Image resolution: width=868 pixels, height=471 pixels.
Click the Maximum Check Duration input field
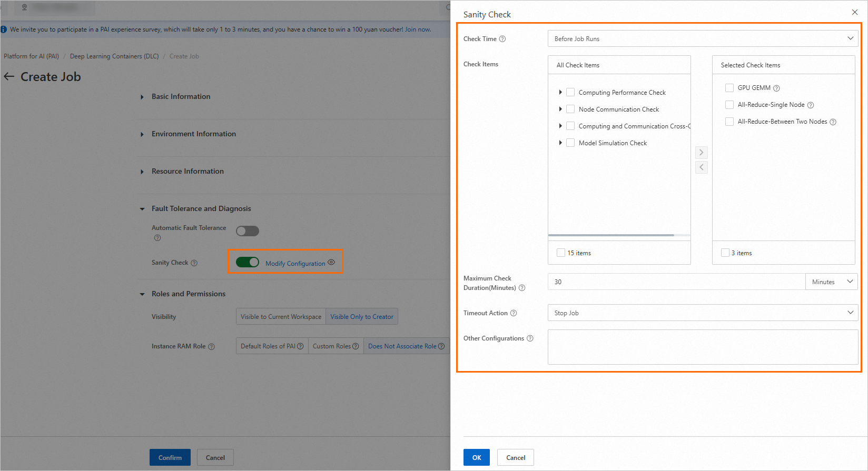676,282
